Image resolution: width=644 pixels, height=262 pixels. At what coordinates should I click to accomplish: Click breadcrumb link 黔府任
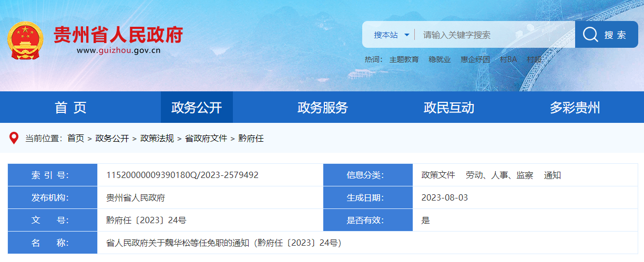(251, 138)
